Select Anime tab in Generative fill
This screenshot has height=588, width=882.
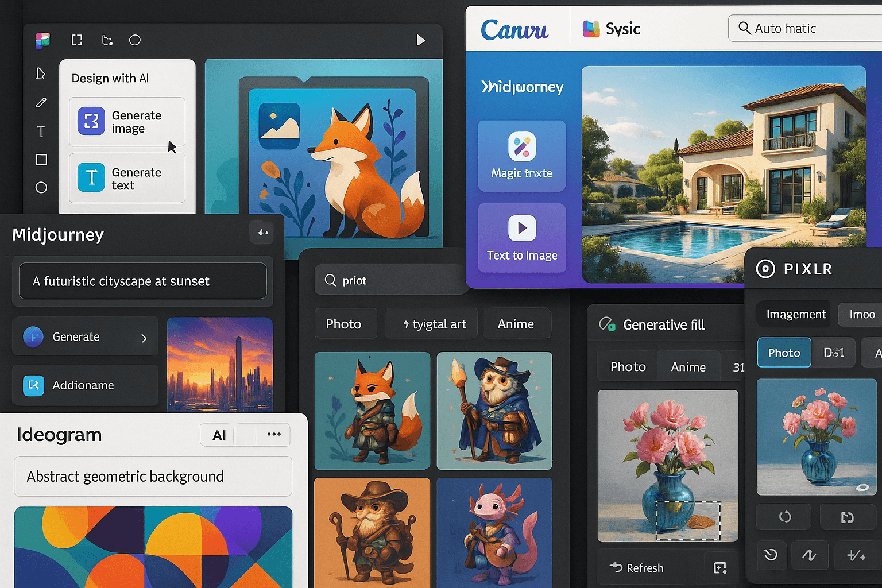tap(688, 366)
